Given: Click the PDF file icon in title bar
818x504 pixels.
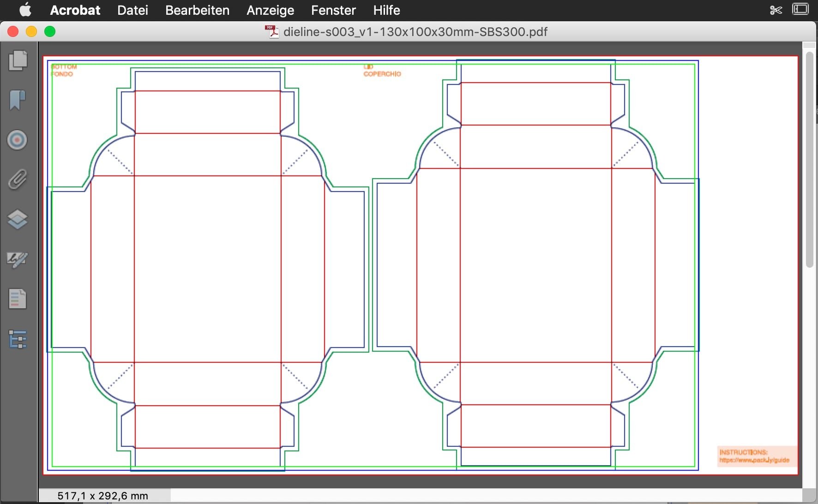Looking at the screenshot, I should coord(272,32).
